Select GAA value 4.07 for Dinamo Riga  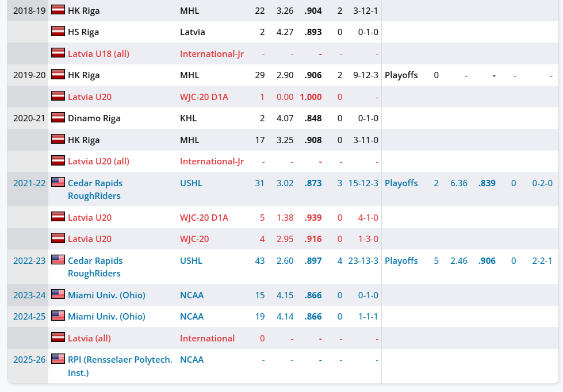click(x=285, y=118)
